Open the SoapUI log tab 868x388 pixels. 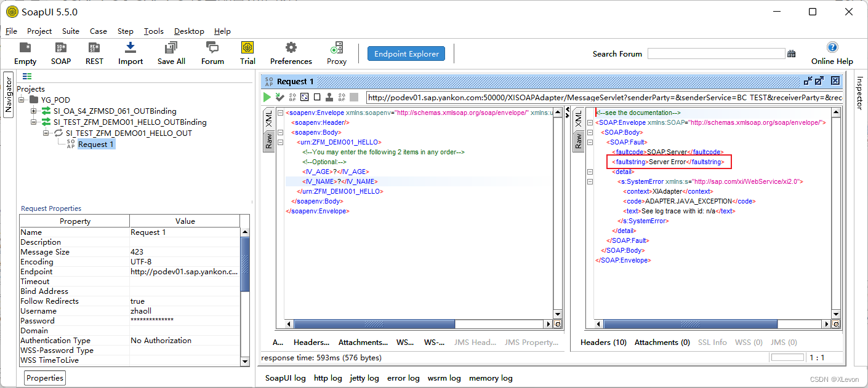tap(285, 378)
